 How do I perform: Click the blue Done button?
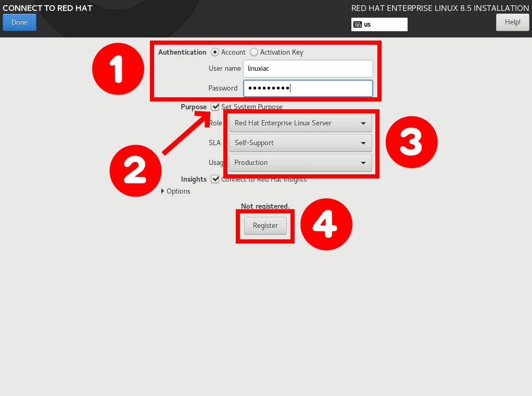(19, 22)
